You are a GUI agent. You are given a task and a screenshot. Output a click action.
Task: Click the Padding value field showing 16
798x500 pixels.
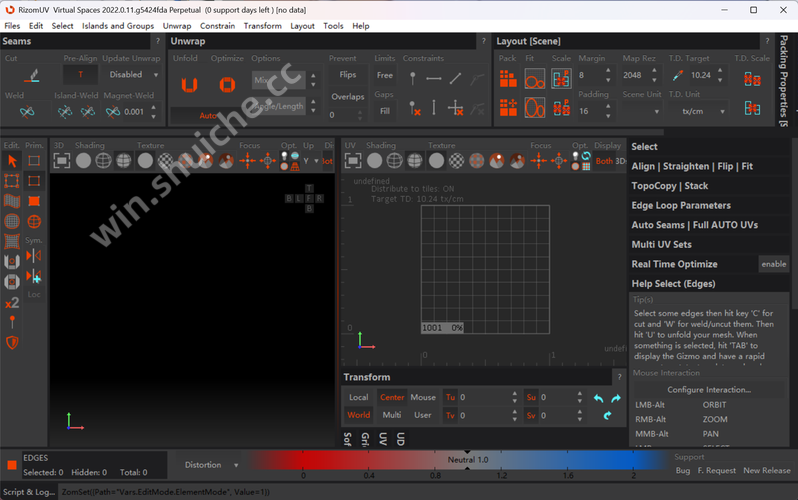(589, 111)
